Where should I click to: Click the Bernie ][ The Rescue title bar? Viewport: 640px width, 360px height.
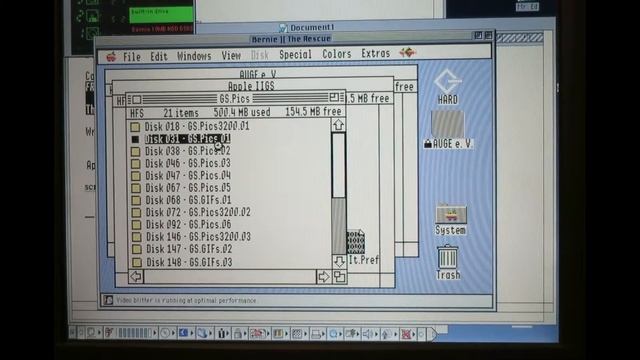291,39
